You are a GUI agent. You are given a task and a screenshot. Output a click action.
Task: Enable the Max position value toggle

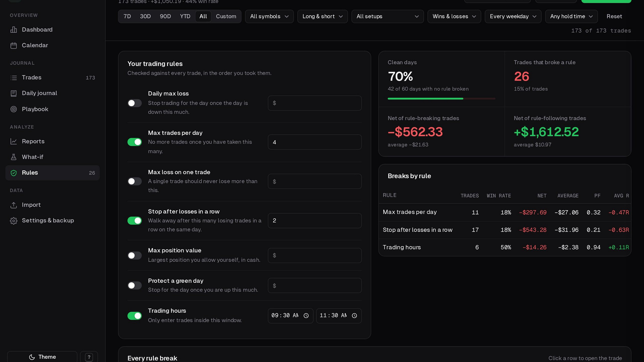point(135,255)
